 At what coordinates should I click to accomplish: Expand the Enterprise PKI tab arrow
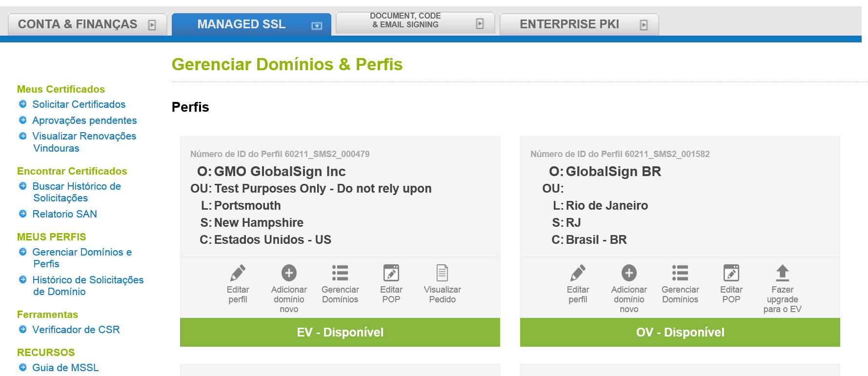tap(644, 25)
